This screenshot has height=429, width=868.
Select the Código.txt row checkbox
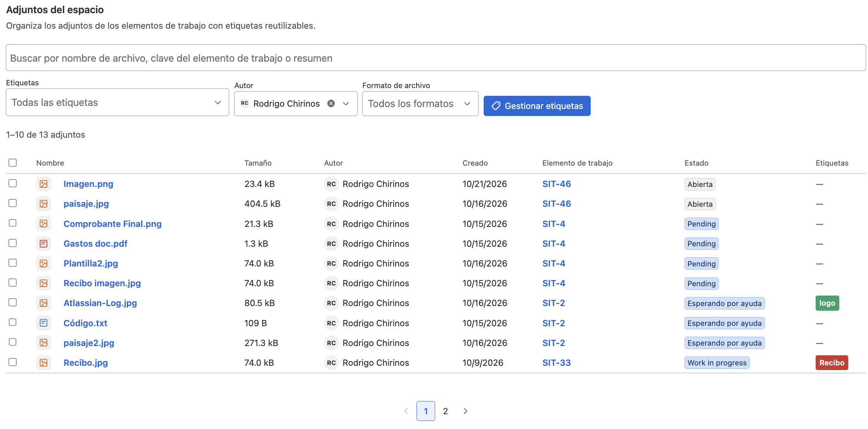[13, 322]
